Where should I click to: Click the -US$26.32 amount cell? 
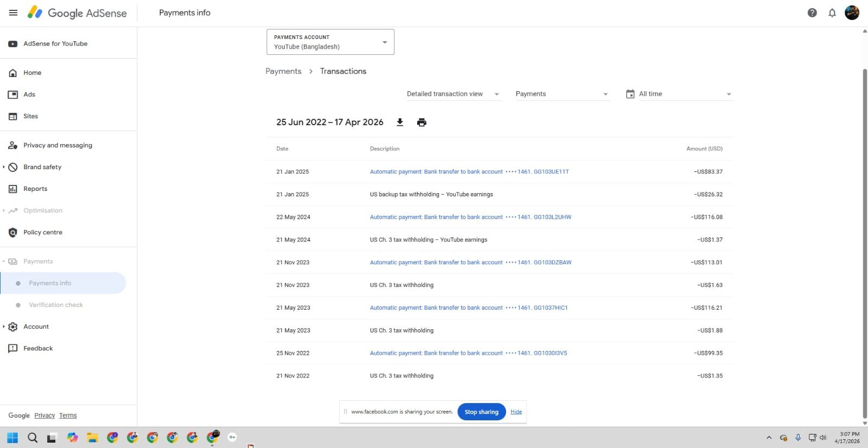click(708, 194)
